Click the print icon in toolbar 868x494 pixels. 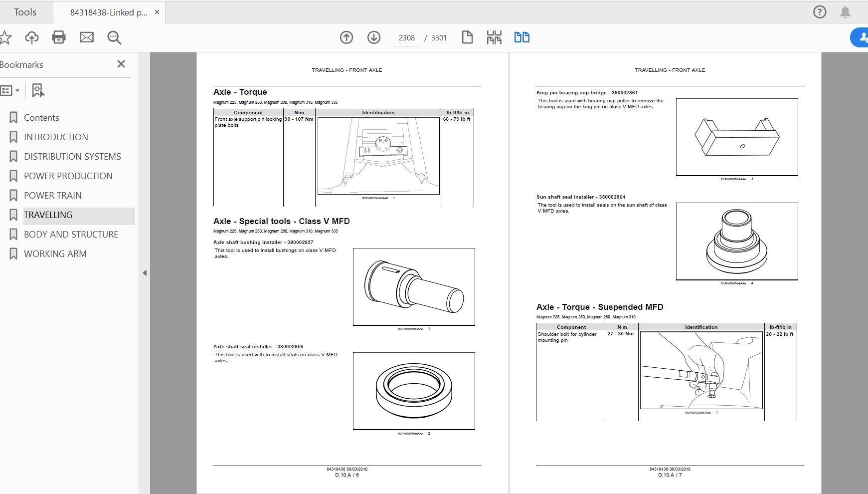pos(59,37)
